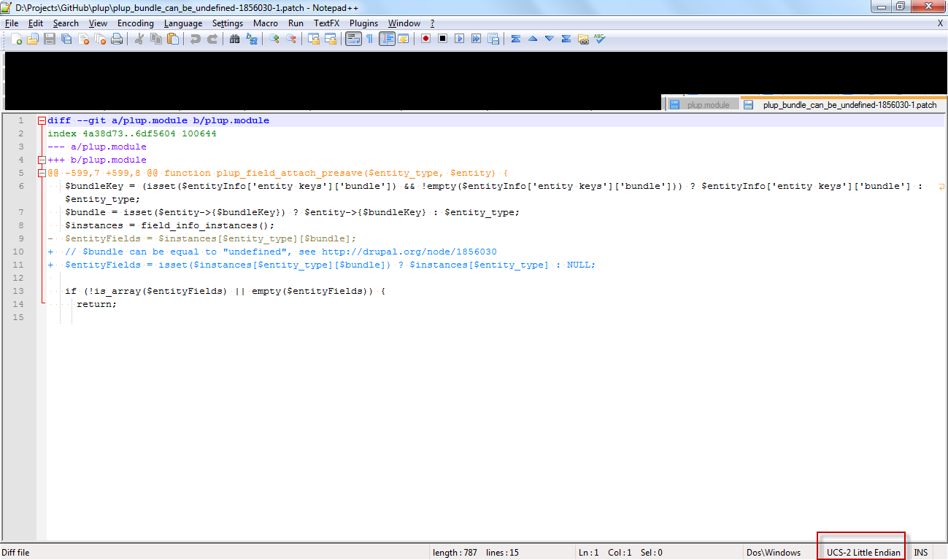
Task: Select the plup_bundle_can_be_undefined-1856030-1.patch tab
Action: tap(841, 105)
